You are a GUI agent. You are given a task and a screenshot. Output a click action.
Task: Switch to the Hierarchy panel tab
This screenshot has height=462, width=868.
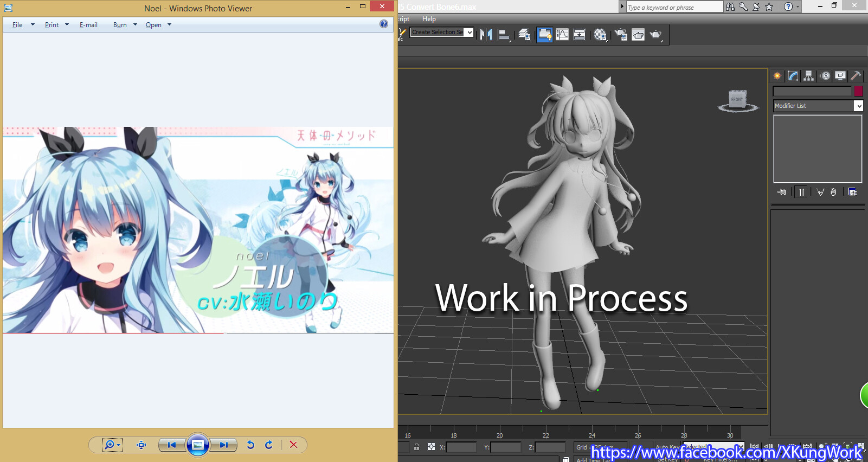809,76
